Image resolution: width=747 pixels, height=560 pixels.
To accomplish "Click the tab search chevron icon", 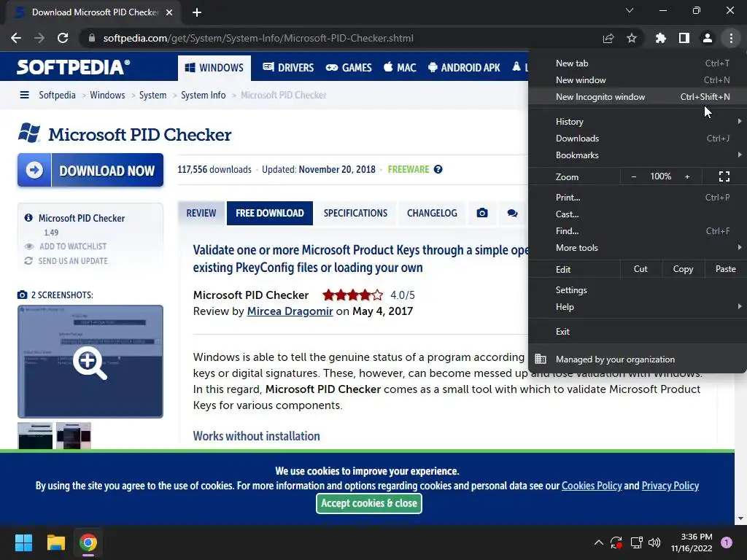I will [x=630, y=10].
